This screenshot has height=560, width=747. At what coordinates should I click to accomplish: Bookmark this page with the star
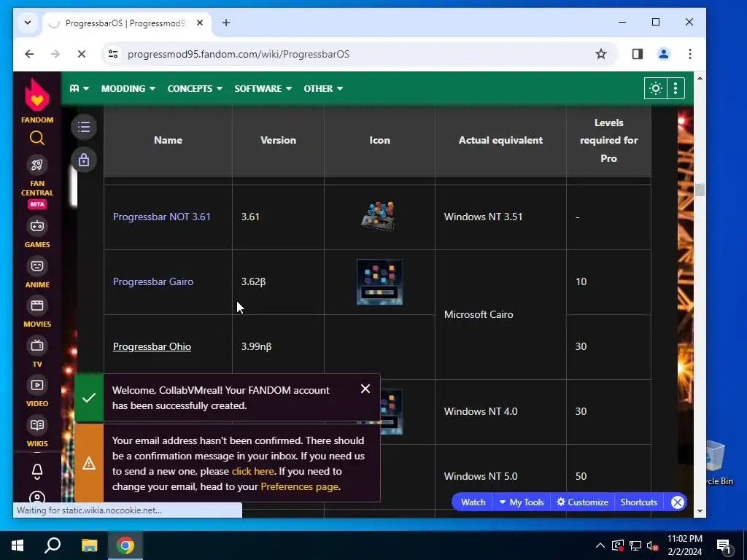pos(601,54)
